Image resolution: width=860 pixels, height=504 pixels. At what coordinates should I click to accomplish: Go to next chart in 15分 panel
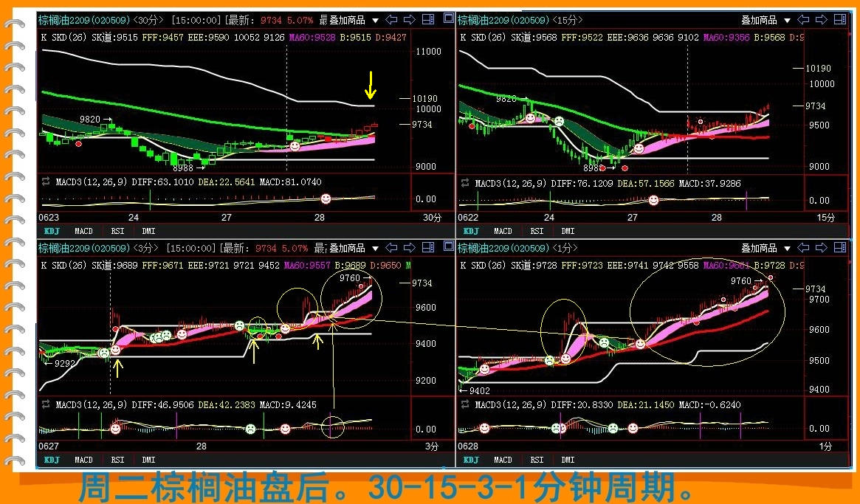click(822, 20)
